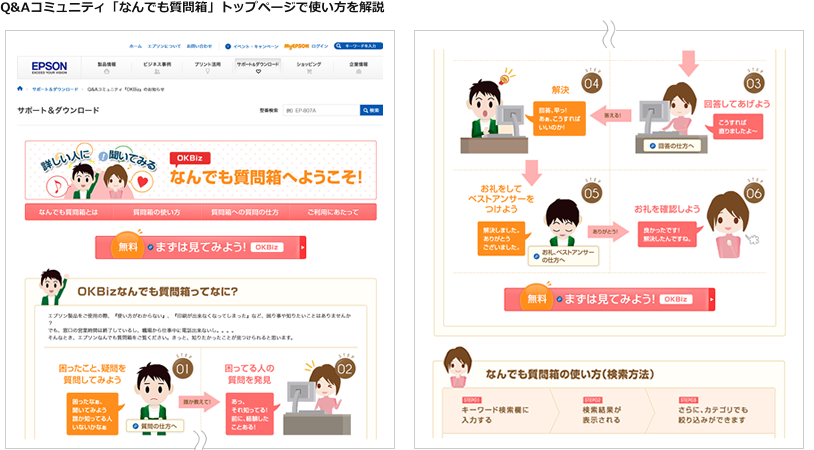
Task: Click the cart icon under ショッピング
Action: [x=309, y=72]
